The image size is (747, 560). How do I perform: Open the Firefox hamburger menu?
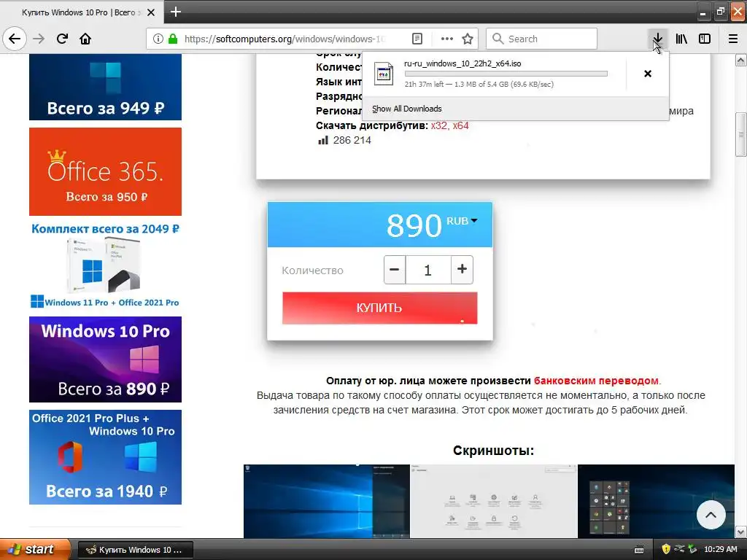pos(733,39)
